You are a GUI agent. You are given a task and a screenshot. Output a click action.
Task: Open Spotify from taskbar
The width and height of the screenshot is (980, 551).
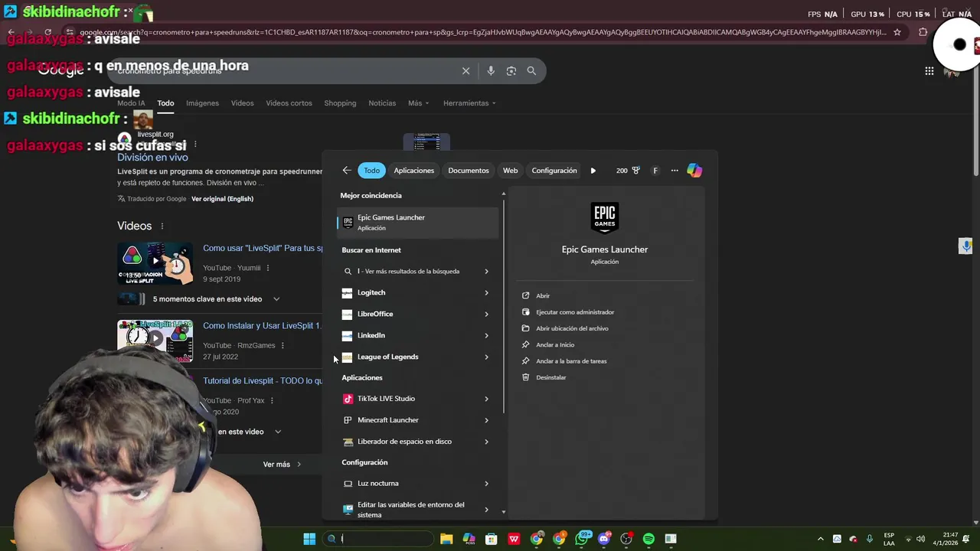(x=648, y=539)
